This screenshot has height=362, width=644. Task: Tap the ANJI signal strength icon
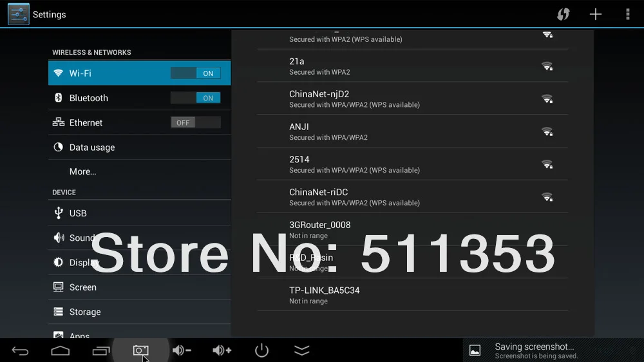[547, 131]
